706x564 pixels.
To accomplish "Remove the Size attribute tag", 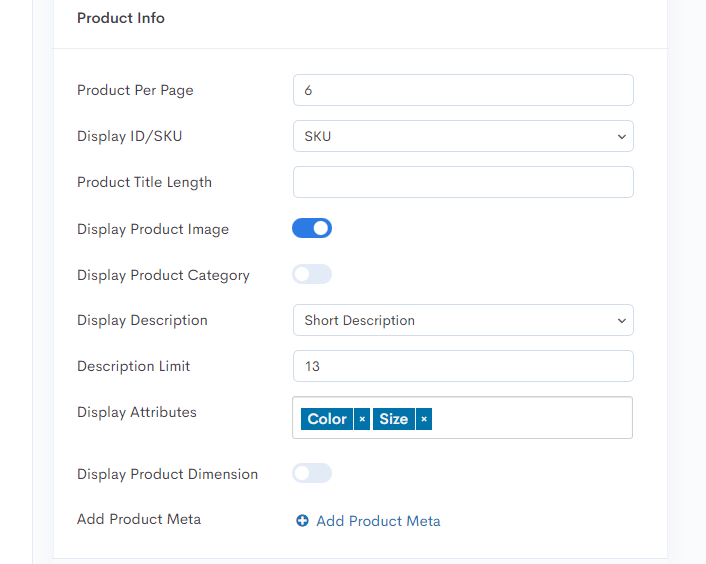I will point(424,419).
